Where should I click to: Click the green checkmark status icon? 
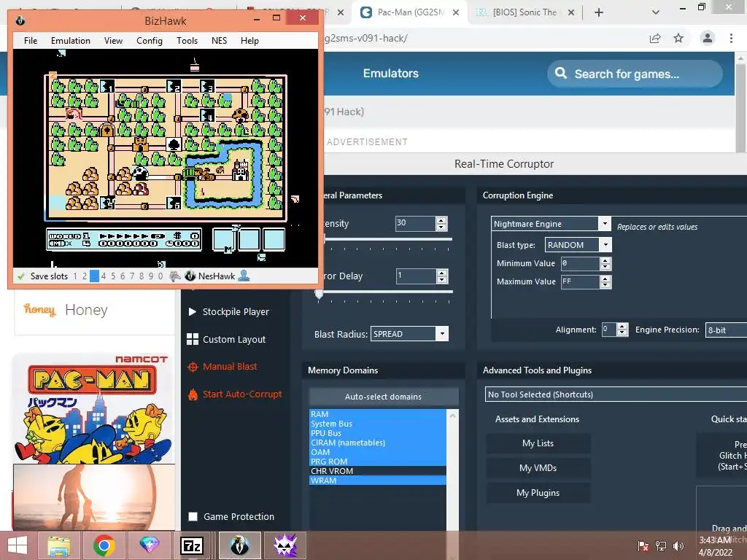pyautogui.click(x=20, y=276)
